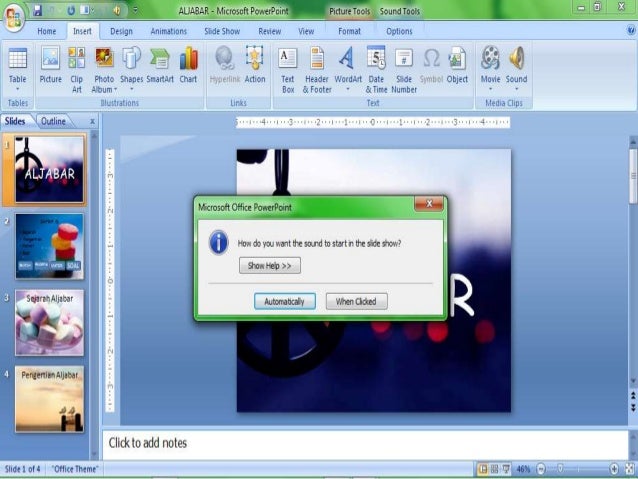638x479 pixels.
Task: Switch to Normal view in status bar
Action: (483, 469)
